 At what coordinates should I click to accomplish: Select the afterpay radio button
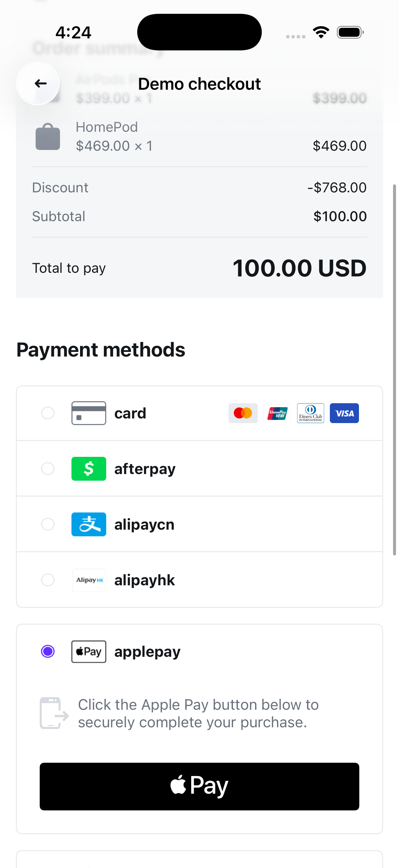(x=48, y=469)
